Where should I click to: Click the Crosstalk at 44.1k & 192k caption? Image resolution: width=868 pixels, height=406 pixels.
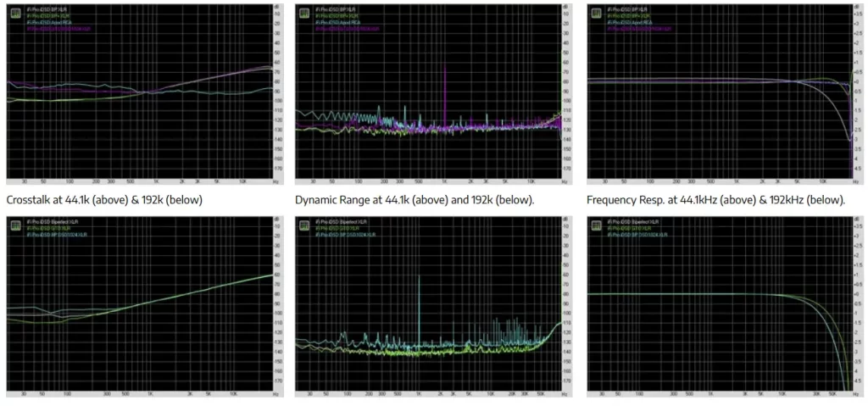(104, 199)
